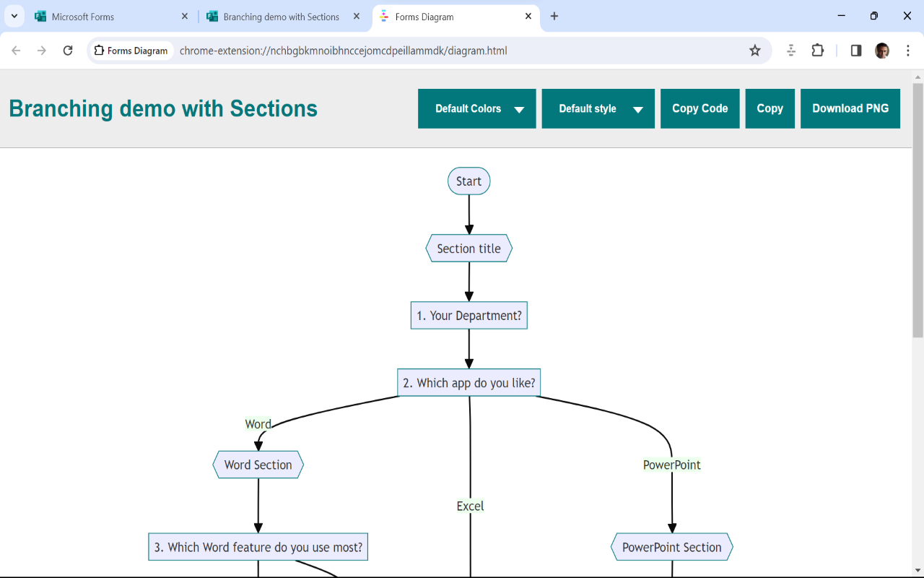Select the Start node

[469, 181]
